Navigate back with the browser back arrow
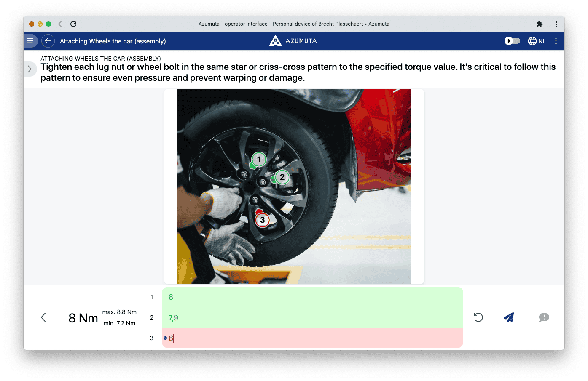The height and width of the screenshot is (381, 588). [x=61, y=24]
